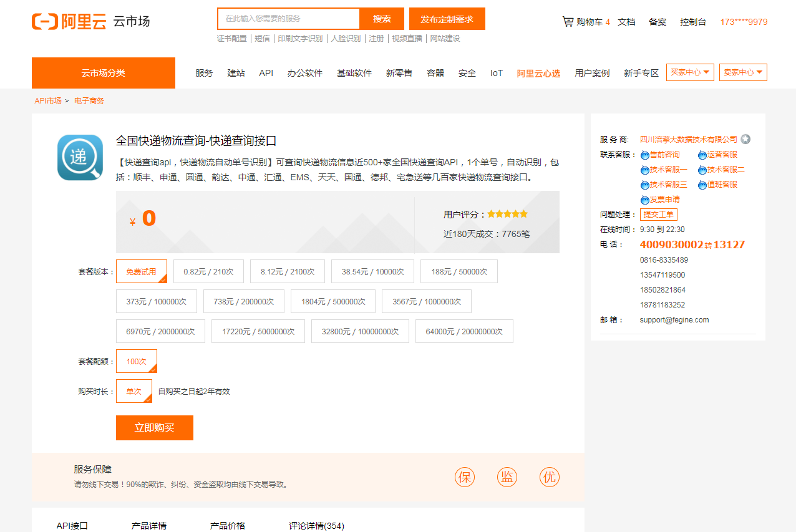The height and width of the screenshot is (532, 796).
Task: Click the 证书配置 suggested search link
Action: [232, 39]
